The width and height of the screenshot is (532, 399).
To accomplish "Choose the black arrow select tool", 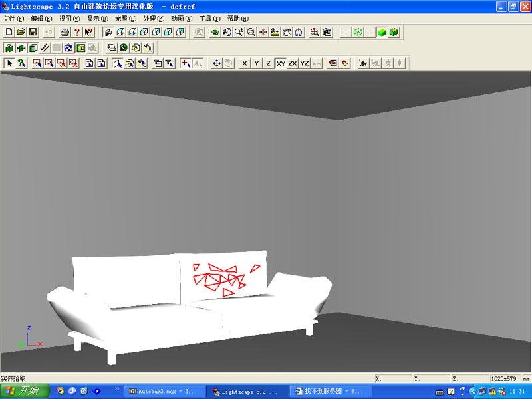I will coord(9,63).
